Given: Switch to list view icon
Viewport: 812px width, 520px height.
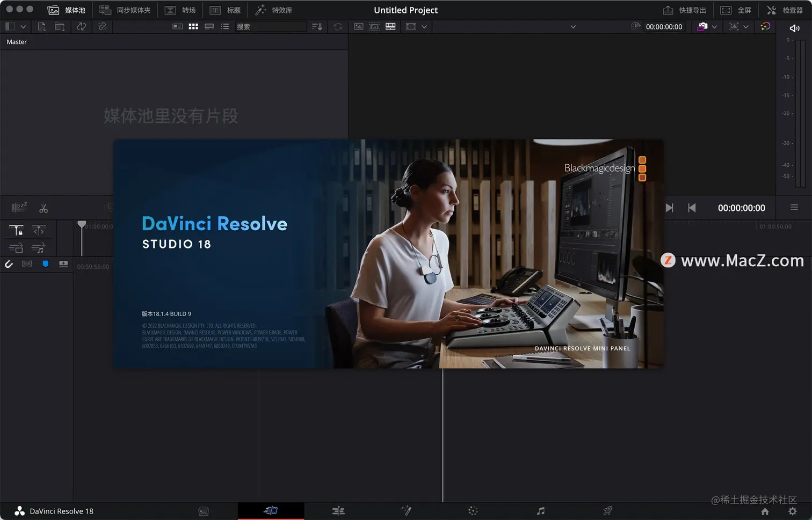Looking at the screenshot, I should (225, 26).
